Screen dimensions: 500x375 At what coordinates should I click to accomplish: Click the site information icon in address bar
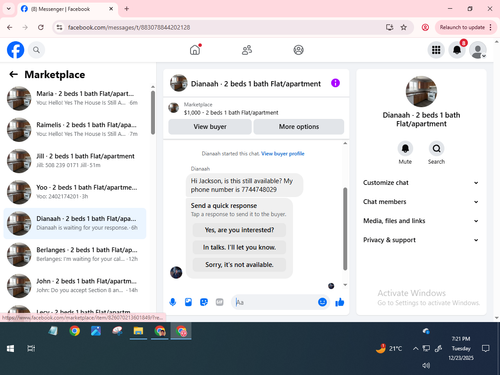pyautogui.click(x=59, y=27)
